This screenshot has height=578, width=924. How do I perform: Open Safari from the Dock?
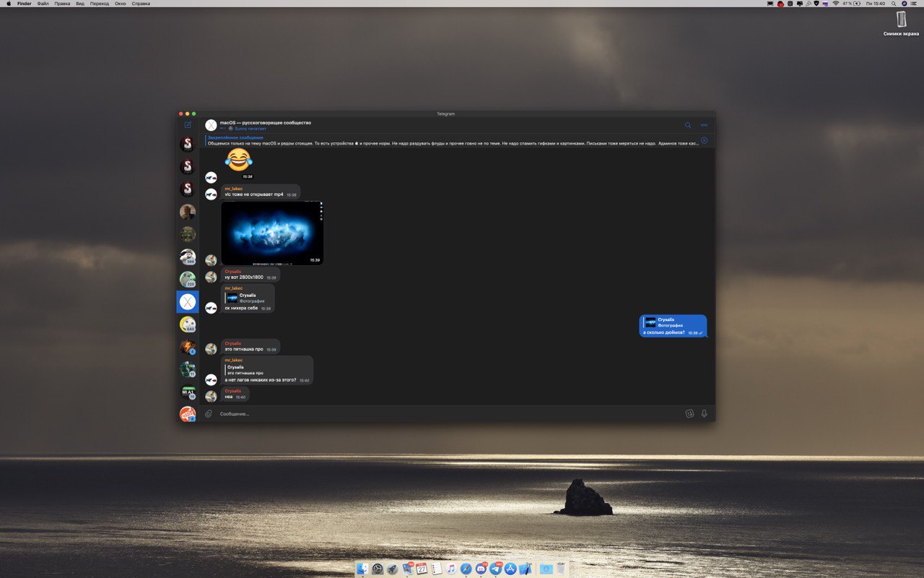pos(466,569)
